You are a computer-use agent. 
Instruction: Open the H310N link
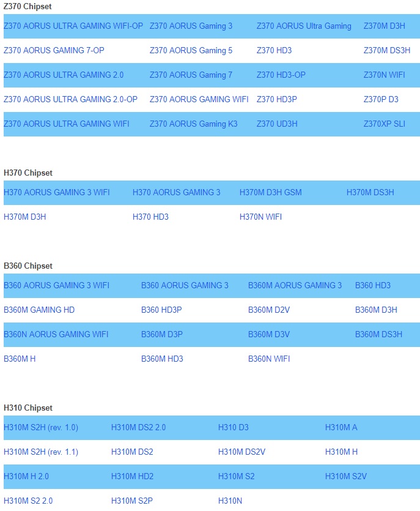click(230, 501)
